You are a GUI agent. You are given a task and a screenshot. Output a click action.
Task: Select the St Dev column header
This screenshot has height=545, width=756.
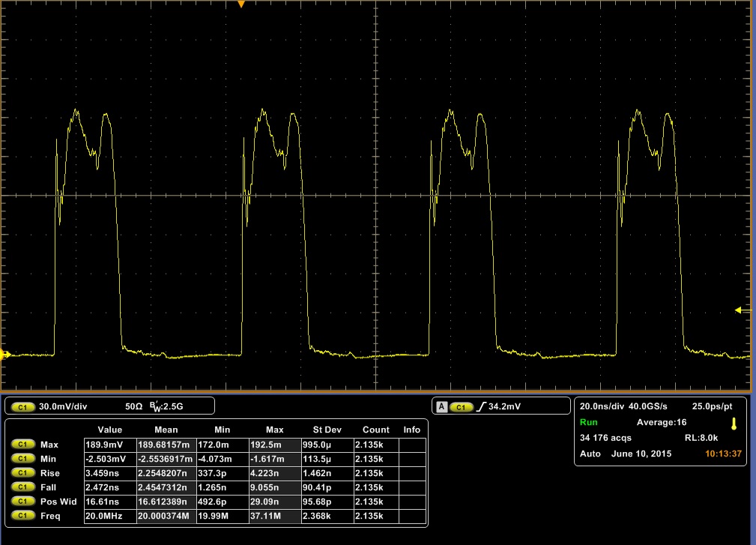pos(327,430)
